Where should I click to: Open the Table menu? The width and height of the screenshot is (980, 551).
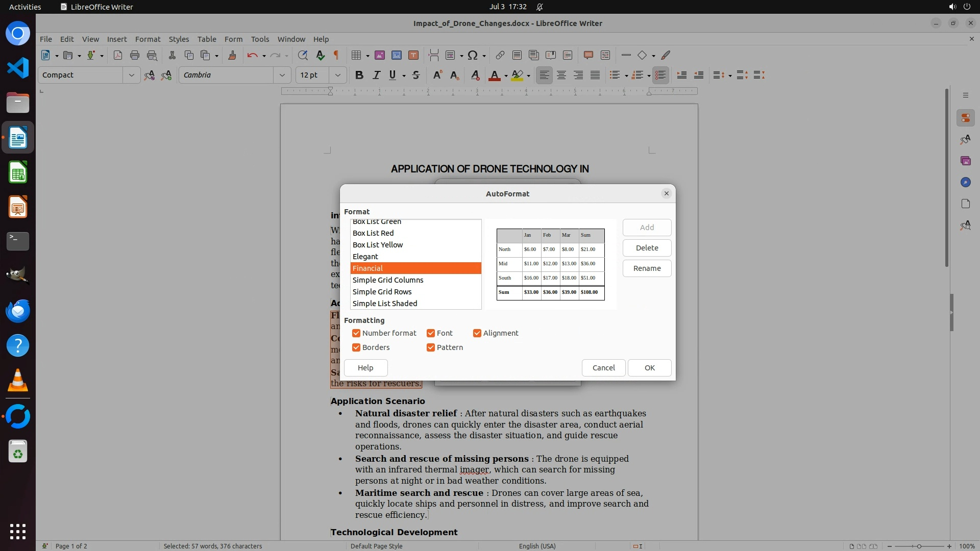coord(207,39)
